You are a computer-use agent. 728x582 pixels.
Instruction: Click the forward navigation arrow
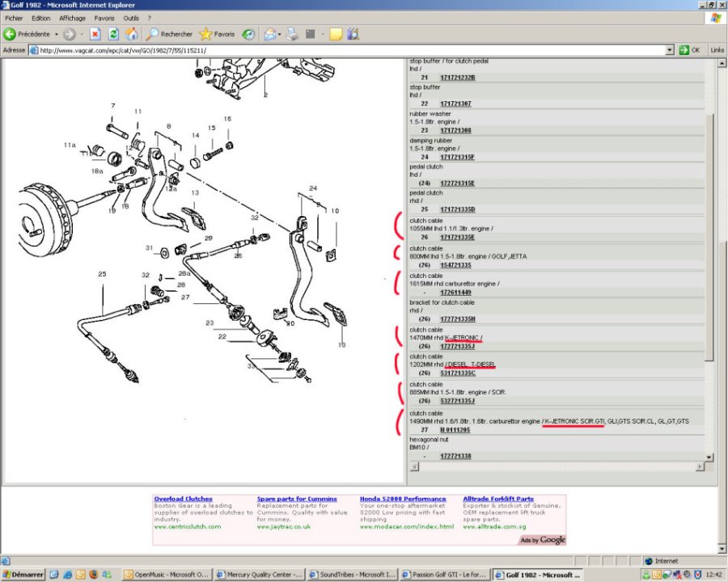tap(70, 34)
